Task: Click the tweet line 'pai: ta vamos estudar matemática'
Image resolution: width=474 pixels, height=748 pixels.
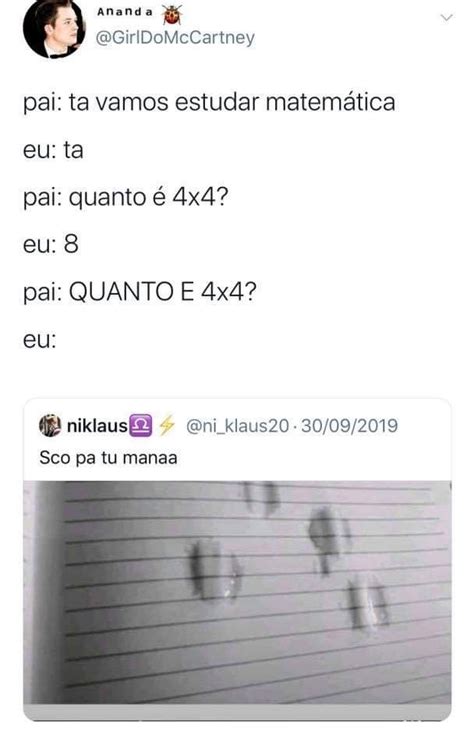Action: click(x=209, y=103)
